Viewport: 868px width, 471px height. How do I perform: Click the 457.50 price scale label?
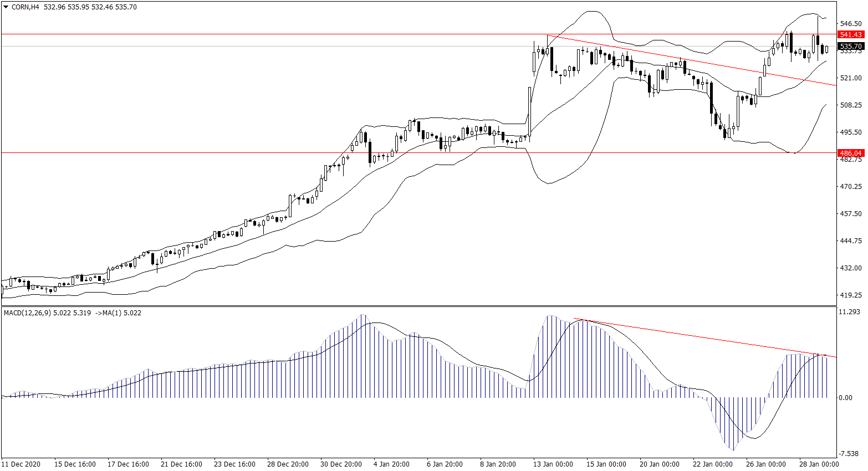(851, 214)
